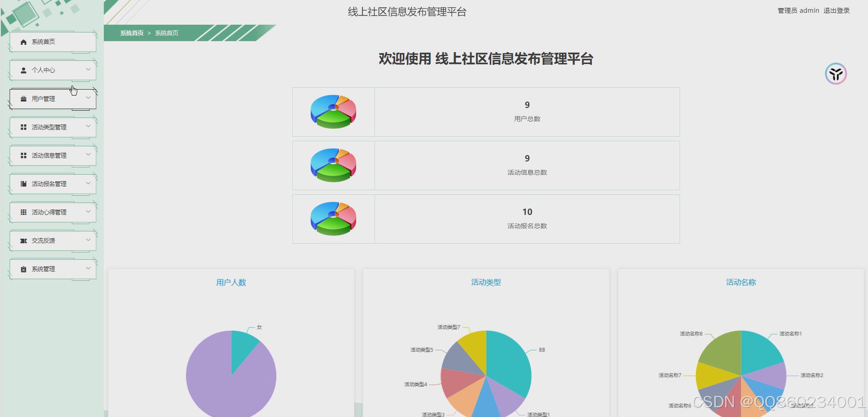Click the 活动类型 chart title
Screen dimensions: 868x417
coord(486,283)
